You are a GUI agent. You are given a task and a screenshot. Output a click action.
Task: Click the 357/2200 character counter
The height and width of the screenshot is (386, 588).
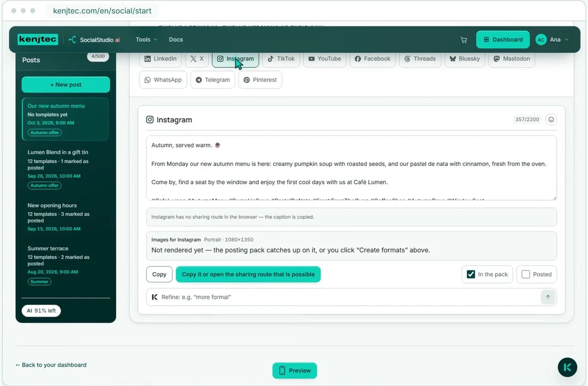(527, 119)
